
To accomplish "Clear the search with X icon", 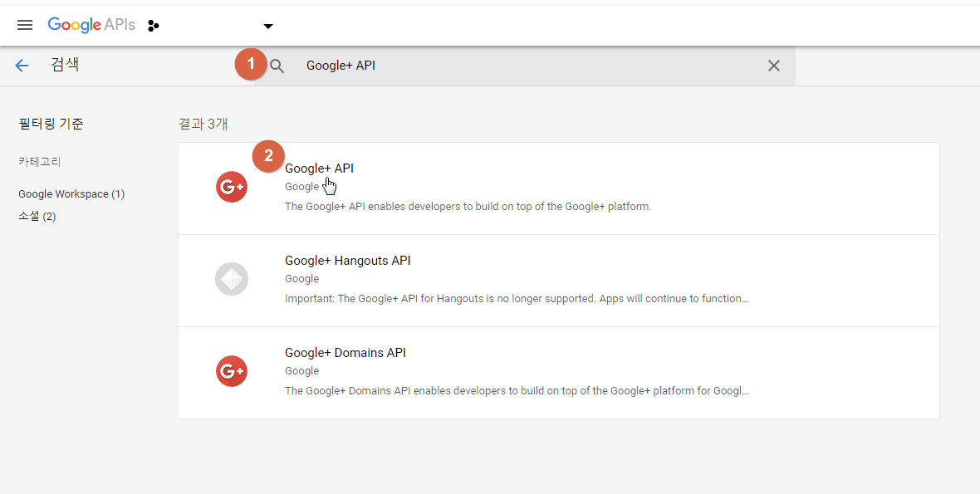I will [x=774, y=66].
